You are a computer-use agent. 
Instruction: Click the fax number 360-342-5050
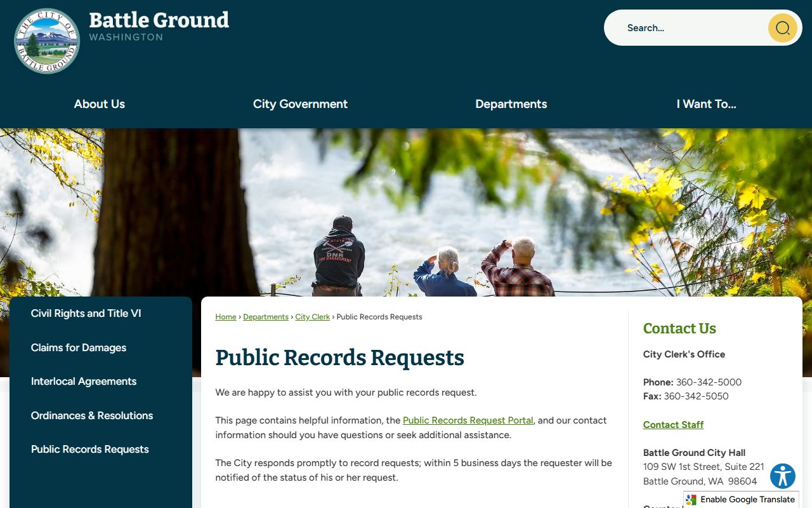point(696,396)
